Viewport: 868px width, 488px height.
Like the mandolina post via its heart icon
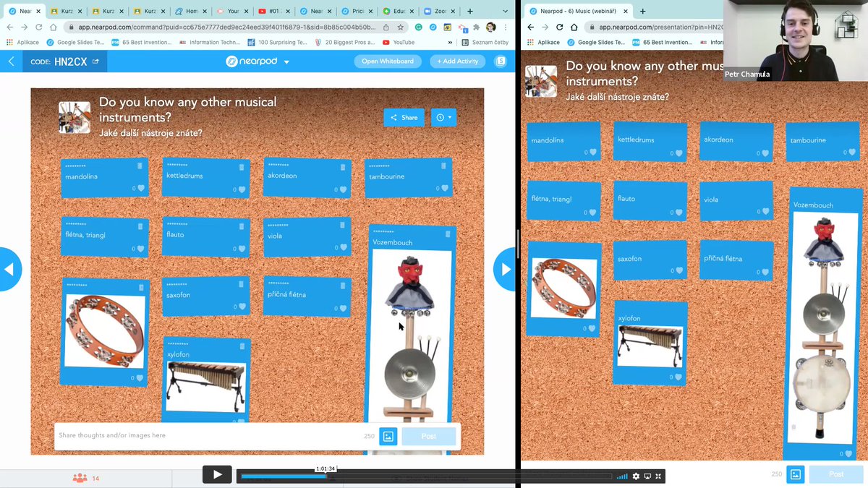(x=140, y=188)
